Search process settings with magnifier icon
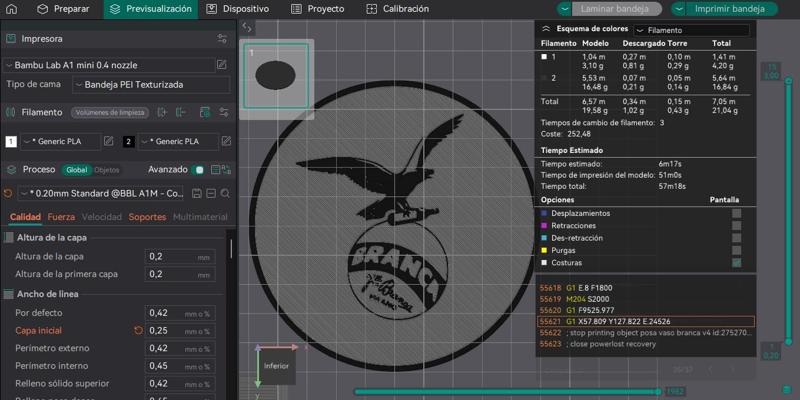 coord(225,193)
